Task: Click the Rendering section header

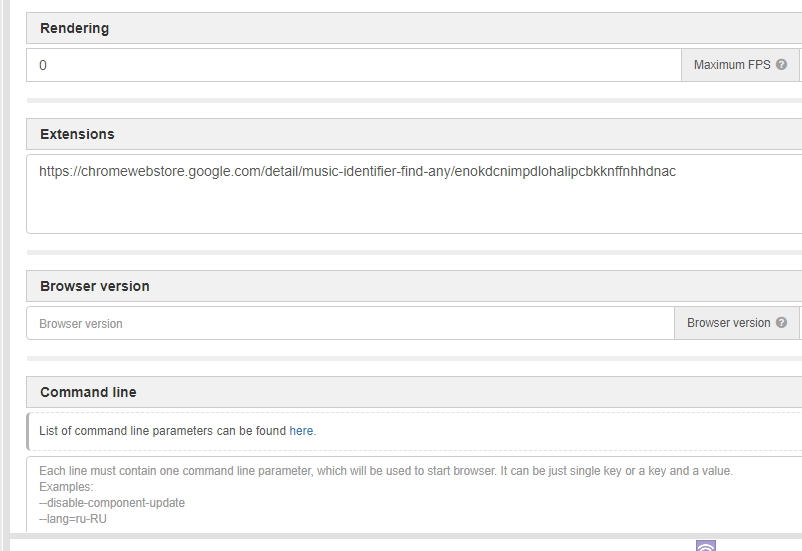Action: [x=414, y=28]
